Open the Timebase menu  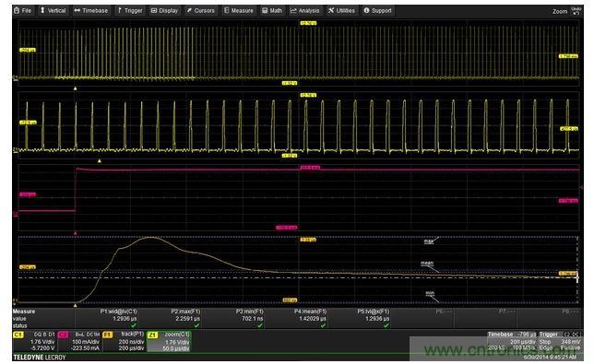[91, 10]
